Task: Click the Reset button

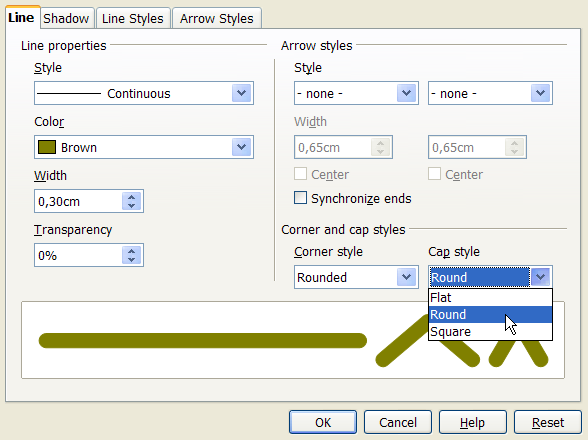Action: point(548,422)
